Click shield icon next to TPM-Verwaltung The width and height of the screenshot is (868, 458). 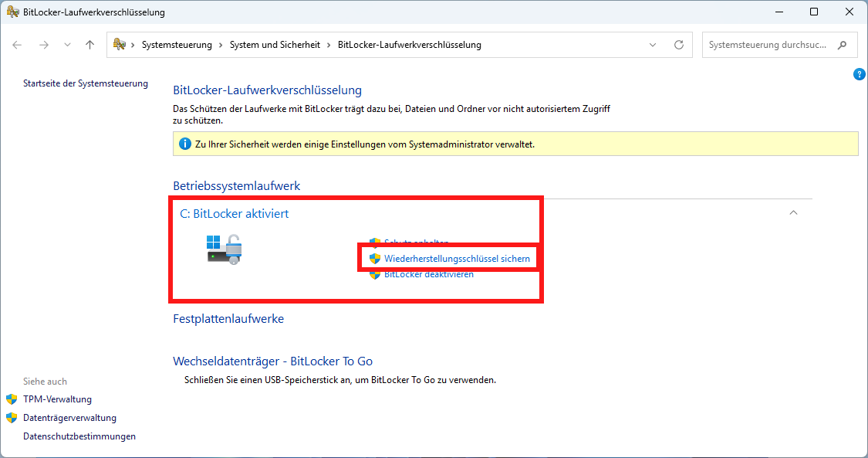tap(12, 399)
